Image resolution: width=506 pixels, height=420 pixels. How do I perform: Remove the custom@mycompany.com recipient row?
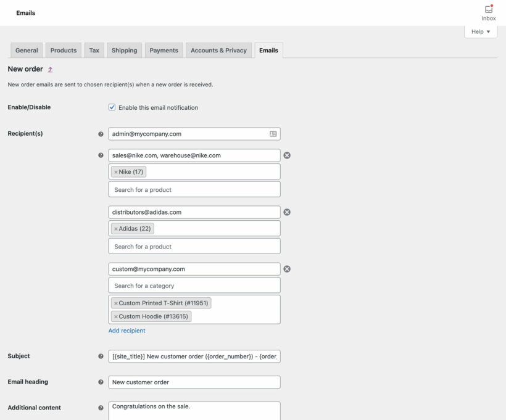click(286, 269)
